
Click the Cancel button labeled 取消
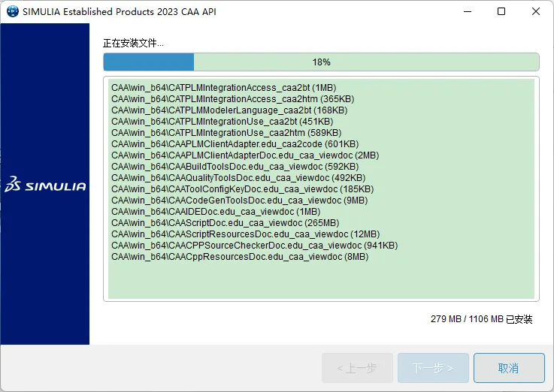point(509,368)
